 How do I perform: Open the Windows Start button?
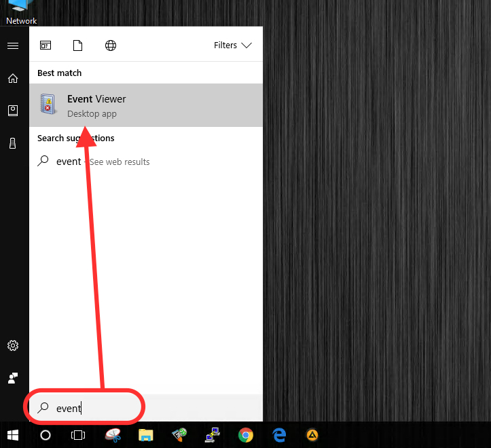pos(13,435)
